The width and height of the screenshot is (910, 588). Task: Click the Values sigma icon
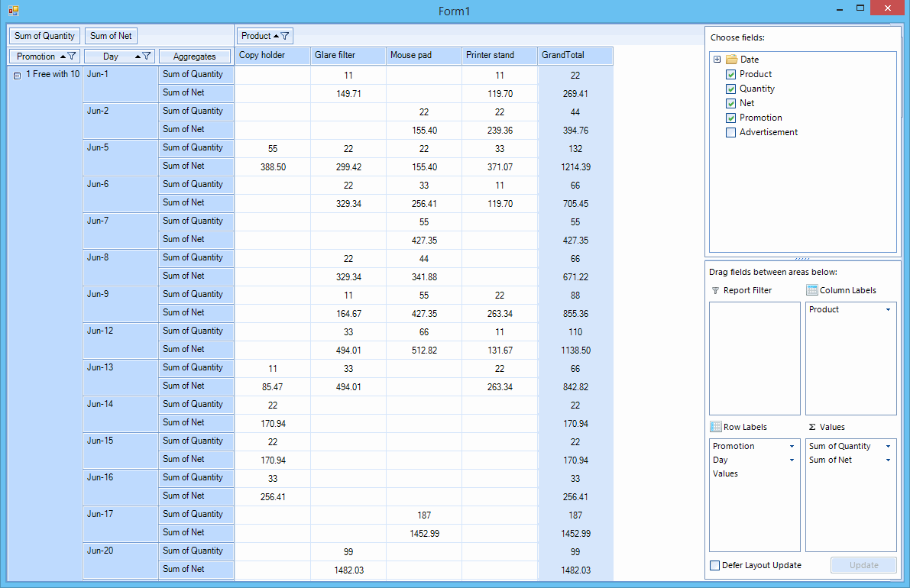812,427
